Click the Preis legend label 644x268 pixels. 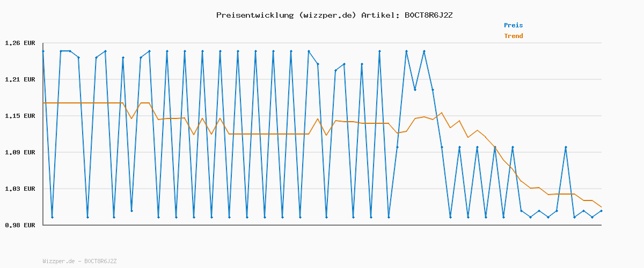513,25
